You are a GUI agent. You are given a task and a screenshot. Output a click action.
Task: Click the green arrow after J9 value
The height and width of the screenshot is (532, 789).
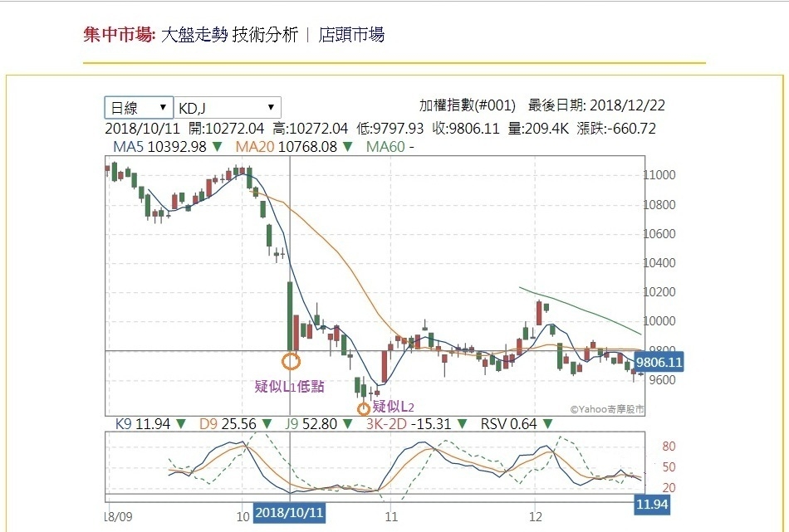click(x=347, y=424)
